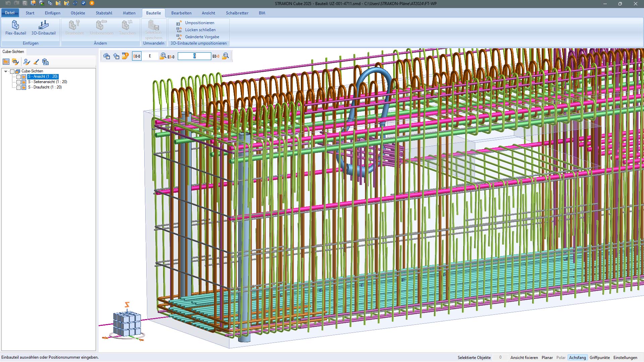Screen dimensions: 644x362
Task: Click the Selektierte Objekte count value
Action: pyautogui.click(x=500, y=358)
